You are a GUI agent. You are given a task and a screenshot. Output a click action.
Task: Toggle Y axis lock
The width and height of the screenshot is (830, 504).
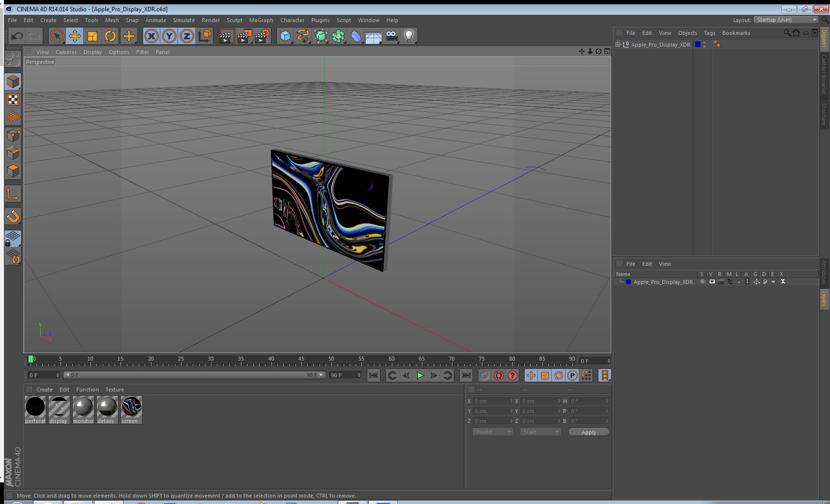click(169, 36)
